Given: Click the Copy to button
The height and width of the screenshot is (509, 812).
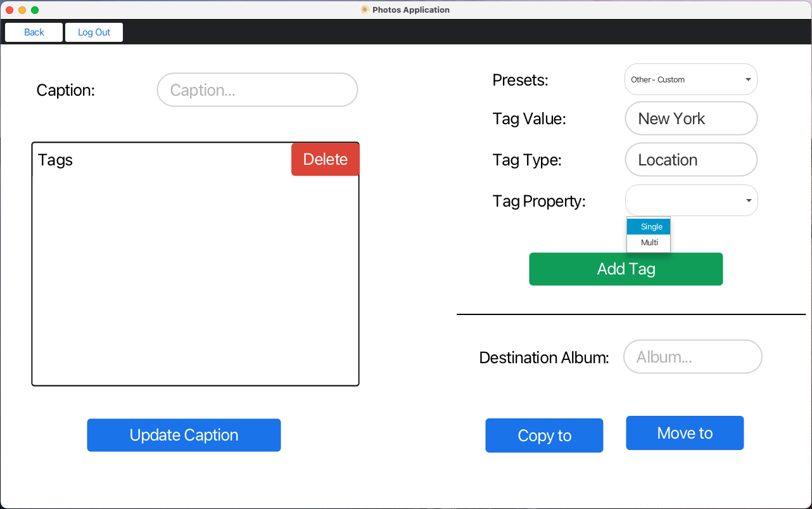Looking at the screenshot, I should 544,435.
